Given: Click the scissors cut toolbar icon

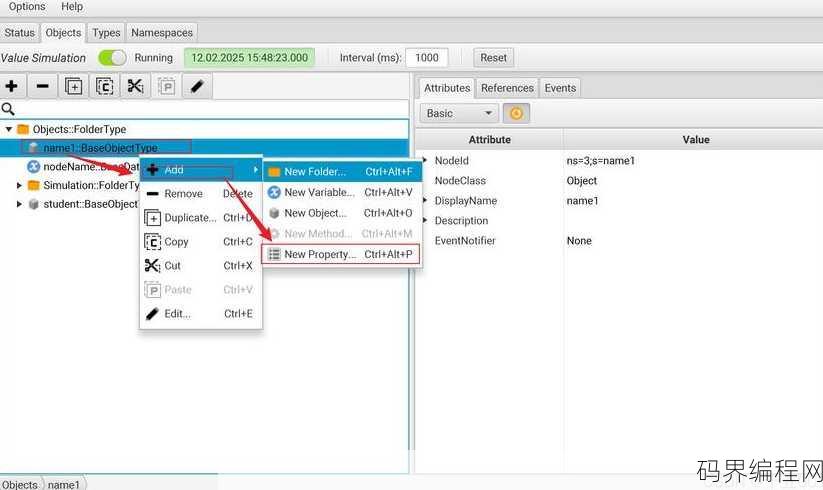Looking at the screenshot, I should click(135, 86).
